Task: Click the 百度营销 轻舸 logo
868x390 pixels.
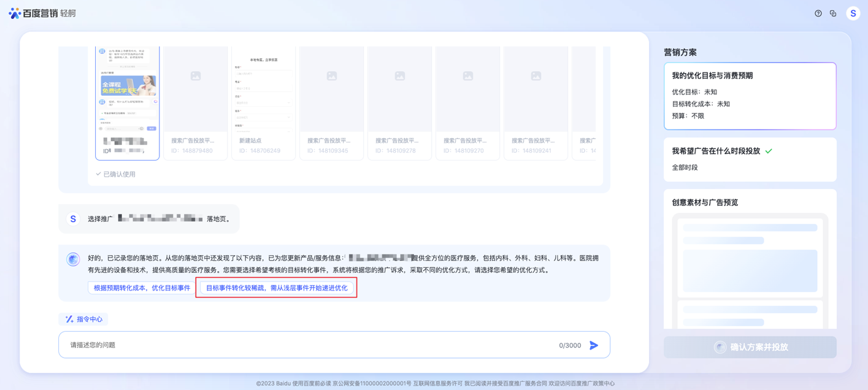Action: pos(42,13)
